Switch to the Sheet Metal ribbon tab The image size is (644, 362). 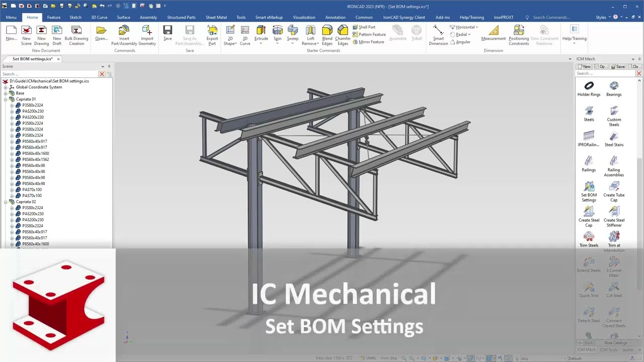(x=216, y=17)
